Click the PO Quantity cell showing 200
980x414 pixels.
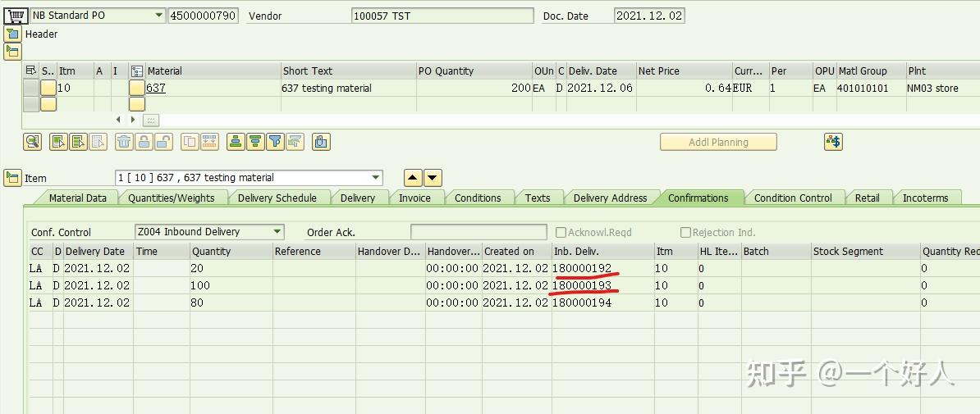474,88
